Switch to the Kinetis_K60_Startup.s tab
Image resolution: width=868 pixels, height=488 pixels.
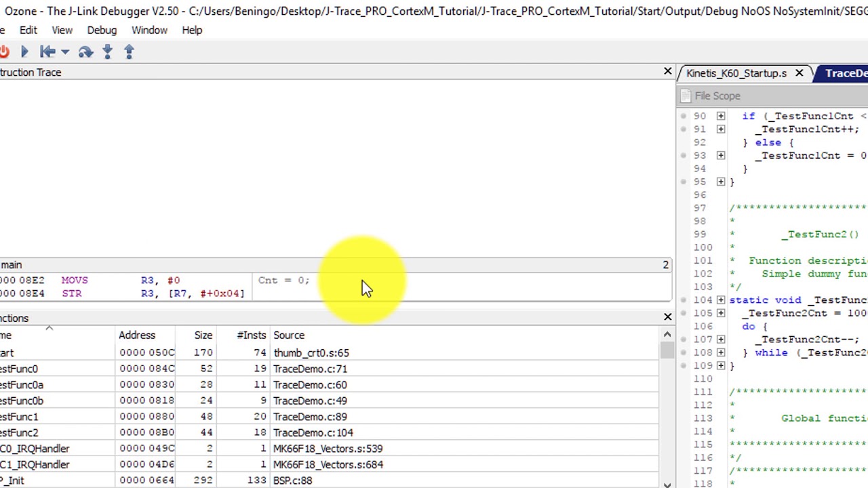click(x=736, y=73)
